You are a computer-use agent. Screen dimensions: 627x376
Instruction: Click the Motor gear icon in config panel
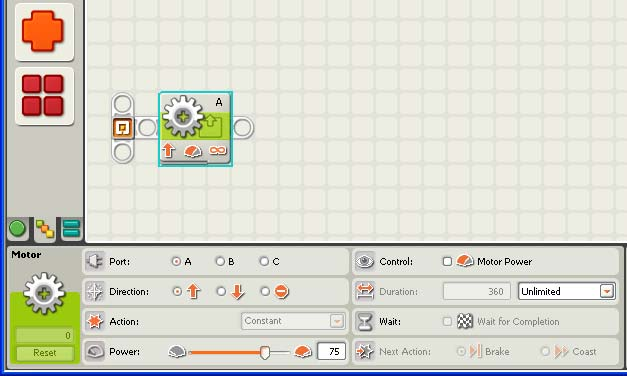pos(44,294)
